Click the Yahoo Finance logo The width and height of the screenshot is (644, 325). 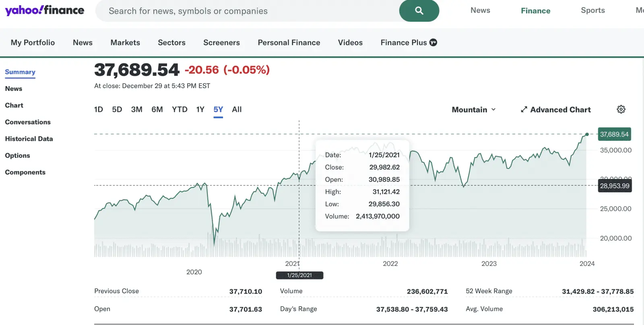click(43, 10)
